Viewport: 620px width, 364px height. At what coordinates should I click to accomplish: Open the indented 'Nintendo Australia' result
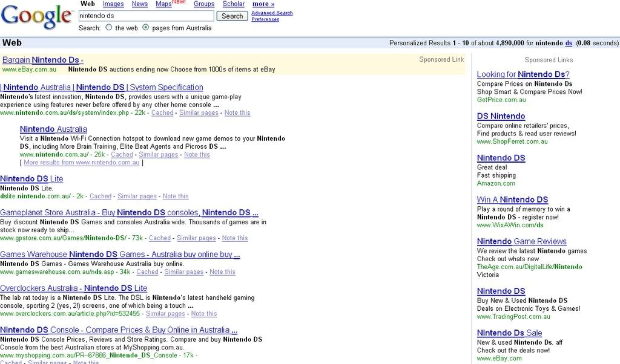click(53, 129)
